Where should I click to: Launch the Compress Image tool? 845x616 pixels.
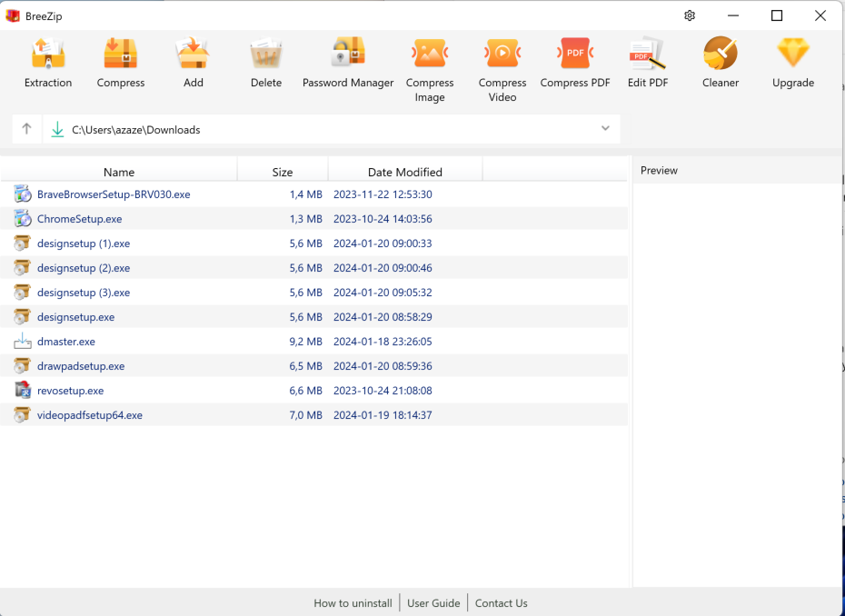(x=429, y=62)
